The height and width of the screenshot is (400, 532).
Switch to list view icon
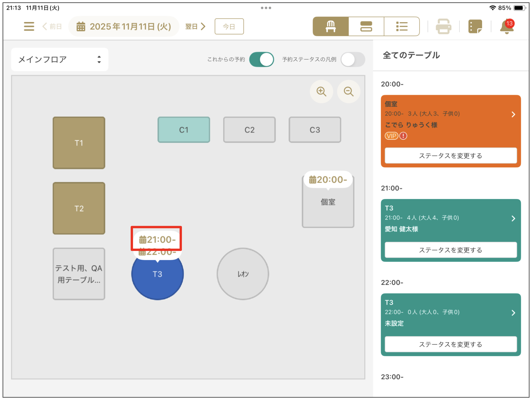(x=402, y=26)
